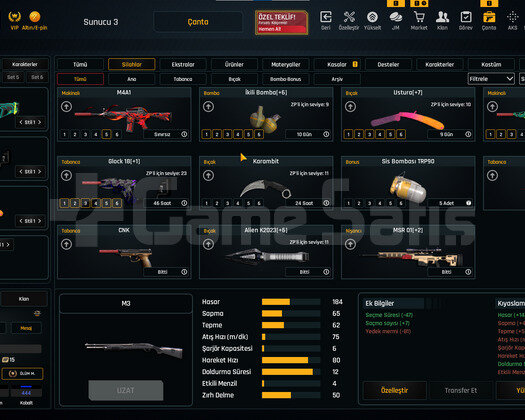The height and width of the screenshot is (420, 525).
Task: Open the Kostüm tab
Action: [x=491, y=64]
